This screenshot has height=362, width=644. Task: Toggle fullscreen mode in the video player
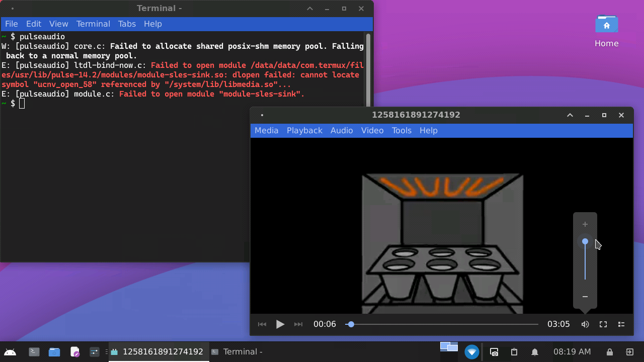point(603,324)
